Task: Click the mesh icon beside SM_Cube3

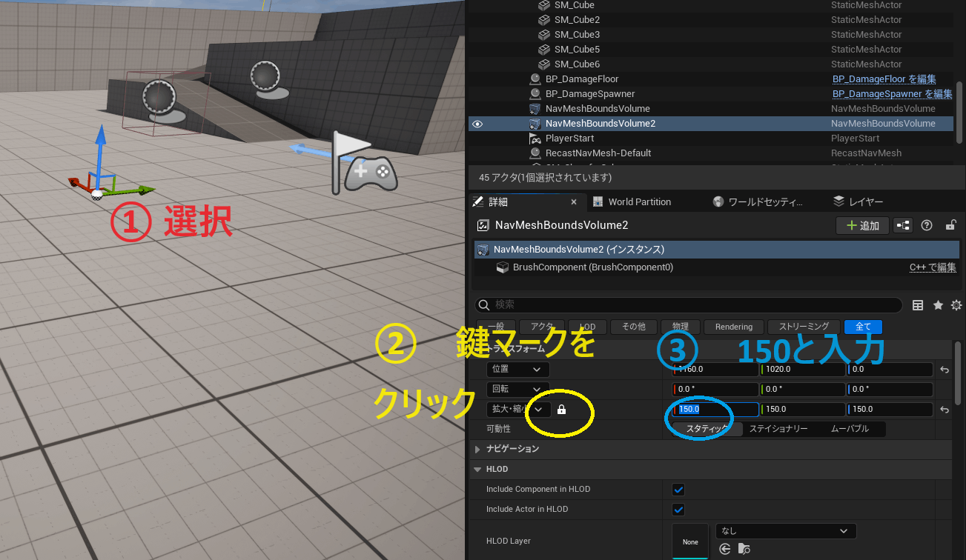Action: click(543, 35)
